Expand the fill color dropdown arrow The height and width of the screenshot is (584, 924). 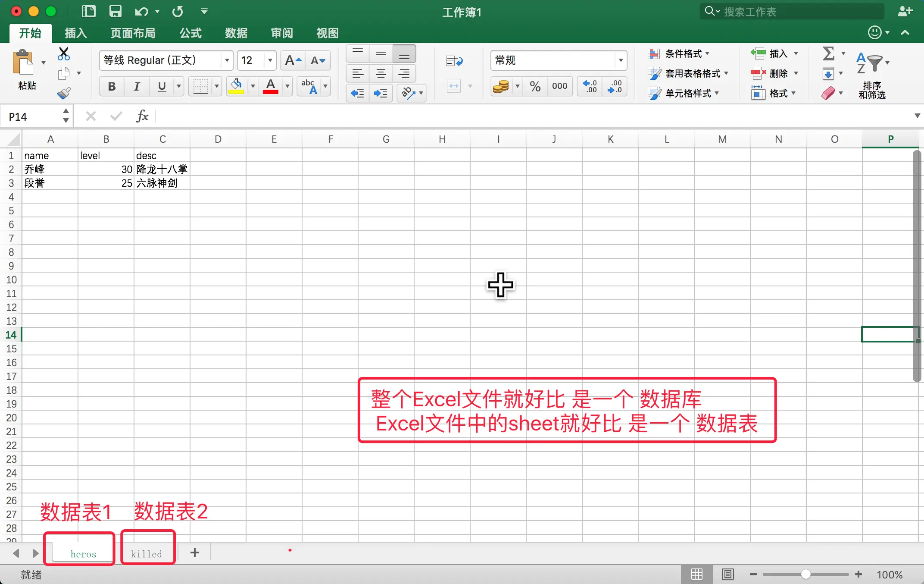253,86
